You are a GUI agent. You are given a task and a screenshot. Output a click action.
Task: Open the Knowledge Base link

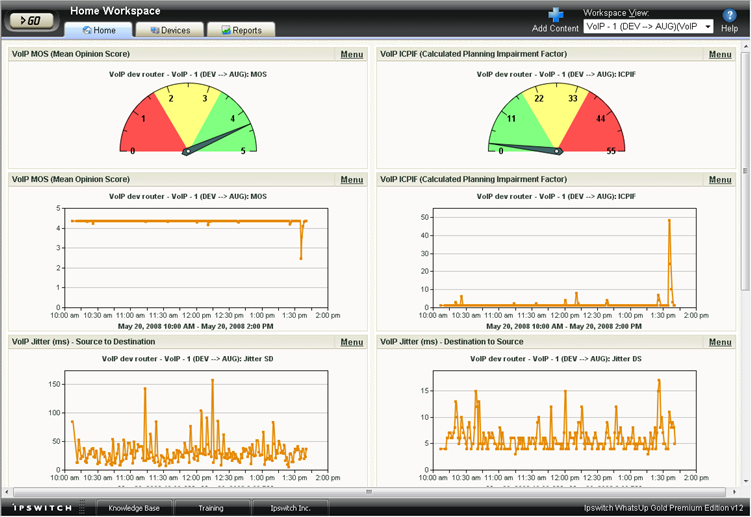[135, 508]
